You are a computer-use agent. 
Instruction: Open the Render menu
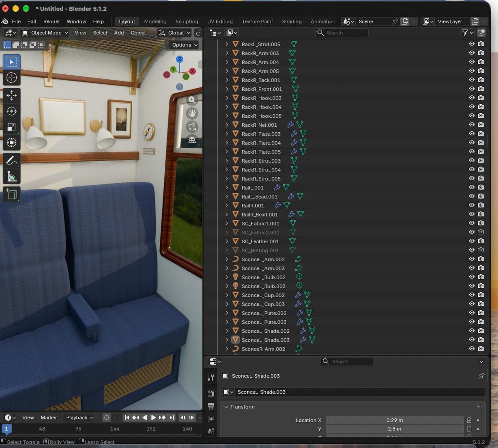[x=52, y=21]
